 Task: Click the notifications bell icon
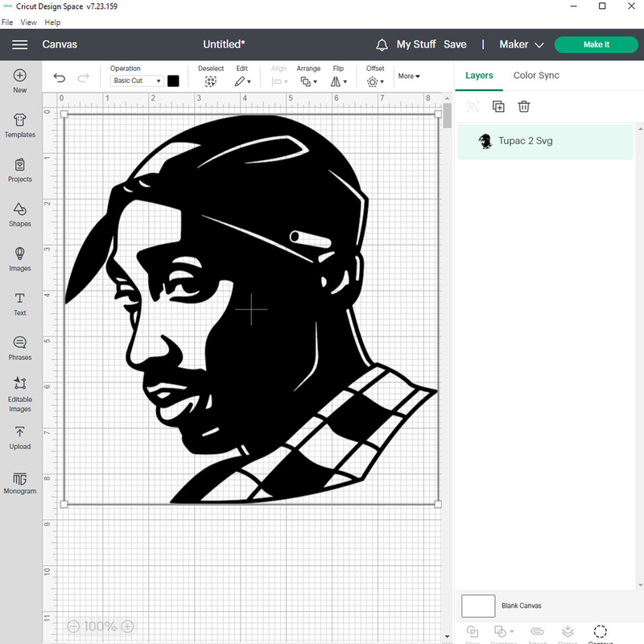382,44
